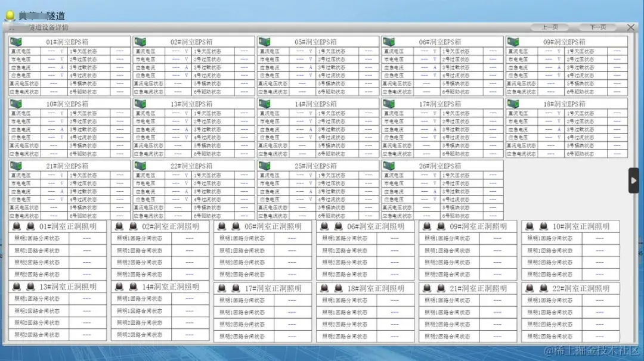Go to previous page with 上一页
The width and height of the screenshot is (644, 361).
pyautogui.click(x=550, y=27)
